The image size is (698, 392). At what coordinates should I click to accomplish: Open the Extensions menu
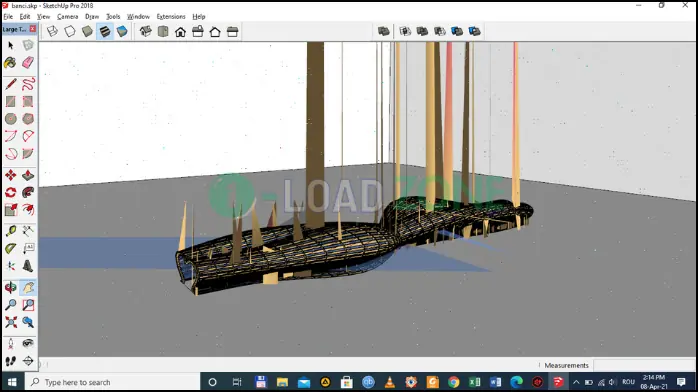click(171, 16)
